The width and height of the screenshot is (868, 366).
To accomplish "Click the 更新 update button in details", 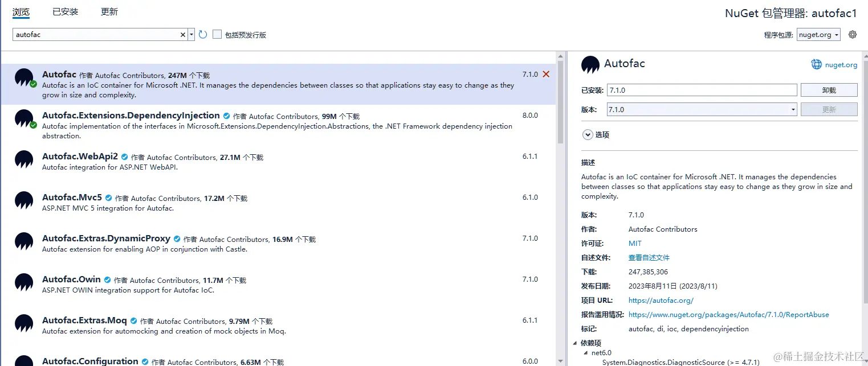I will (829, 109).
